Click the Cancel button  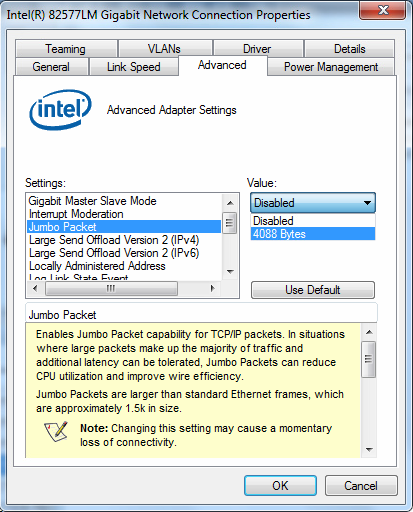[x=361, y=485]
